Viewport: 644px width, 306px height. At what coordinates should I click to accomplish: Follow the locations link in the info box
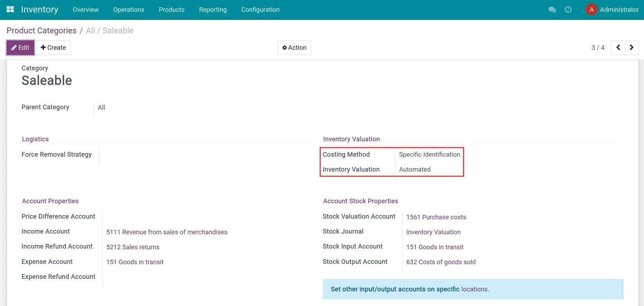click(474, 289)
